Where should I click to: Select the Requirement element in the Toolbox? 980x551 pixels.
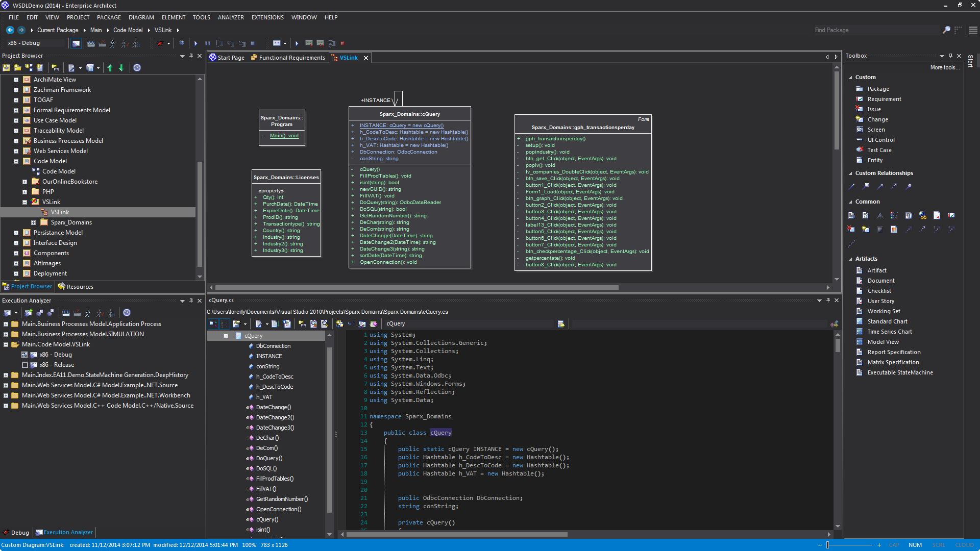pyautogui.click(x=884, y=99)
